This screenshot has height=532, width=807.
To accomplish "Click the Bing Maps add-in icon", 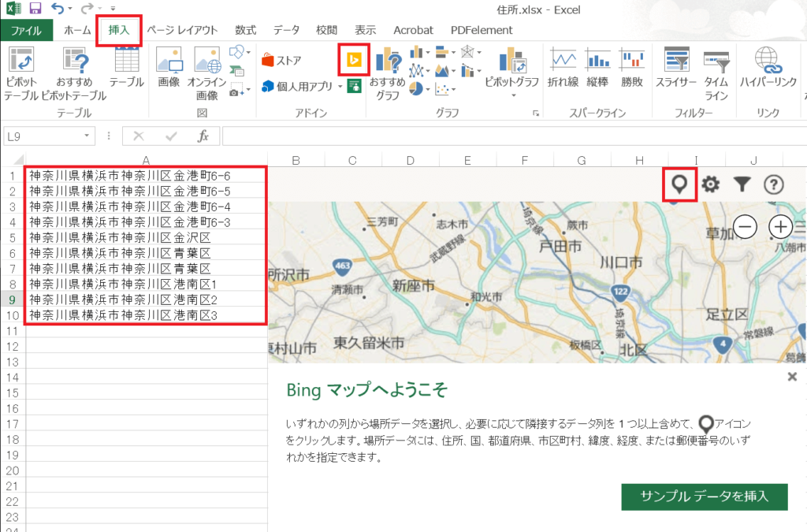I will pos(354,60).
